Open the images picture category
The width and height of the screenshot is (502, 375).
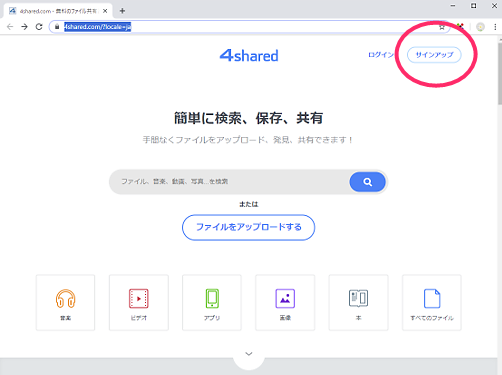[x=285, y=303]
